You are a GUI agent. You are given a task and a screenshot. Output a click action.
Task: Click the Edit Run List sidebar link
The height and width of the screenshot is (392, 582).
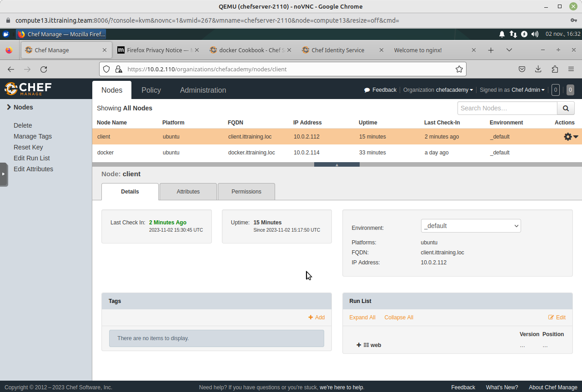pos(32,158)
